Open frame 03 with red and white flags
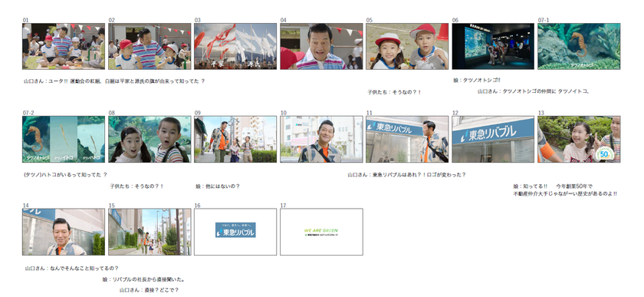644x297 pixels. (x=235, y=46)
